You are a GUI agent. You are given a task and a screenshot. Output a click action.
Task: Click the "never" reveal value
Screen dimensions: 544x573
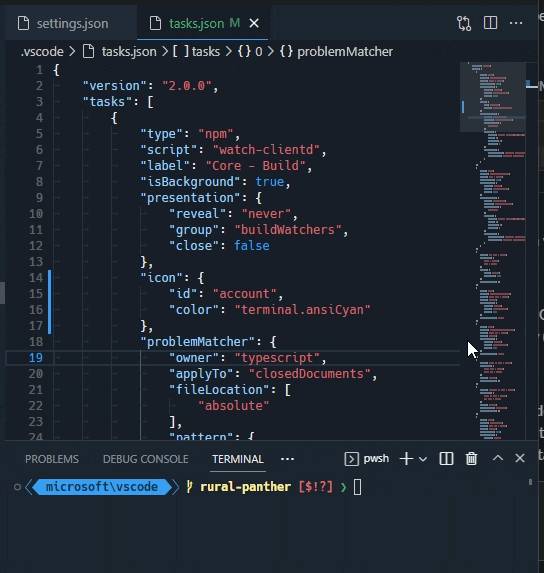(266, 214)
